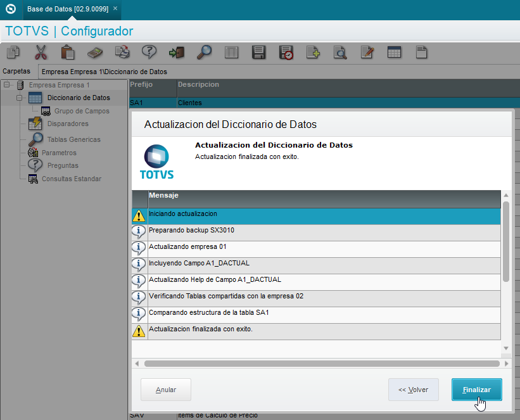Click the Tablas Genericas magnifier icon
Screen dimensions: 520x420
pyautogui.click(x=35, y=139)
